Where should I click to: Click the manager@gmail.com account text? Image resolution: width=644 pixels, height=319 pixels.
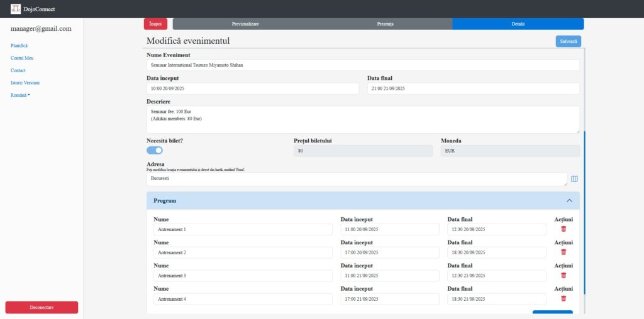point(41,29)
